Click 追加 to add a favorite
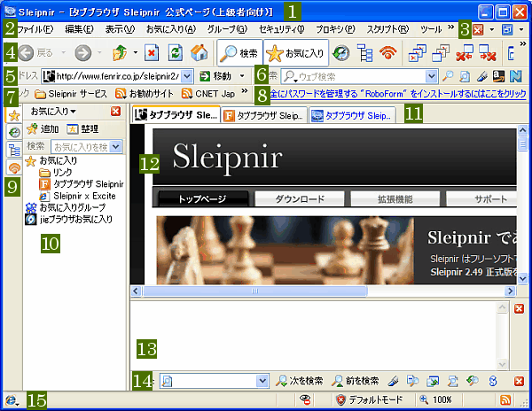This screenshot has width=532, height=411. [43, 129]
